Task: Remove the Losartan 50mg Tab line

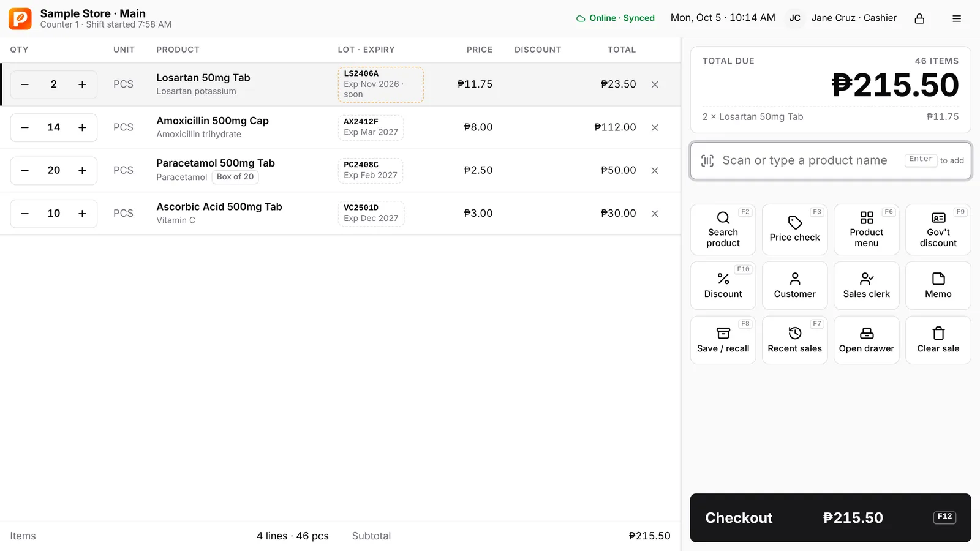Action: tap(655, 84)
